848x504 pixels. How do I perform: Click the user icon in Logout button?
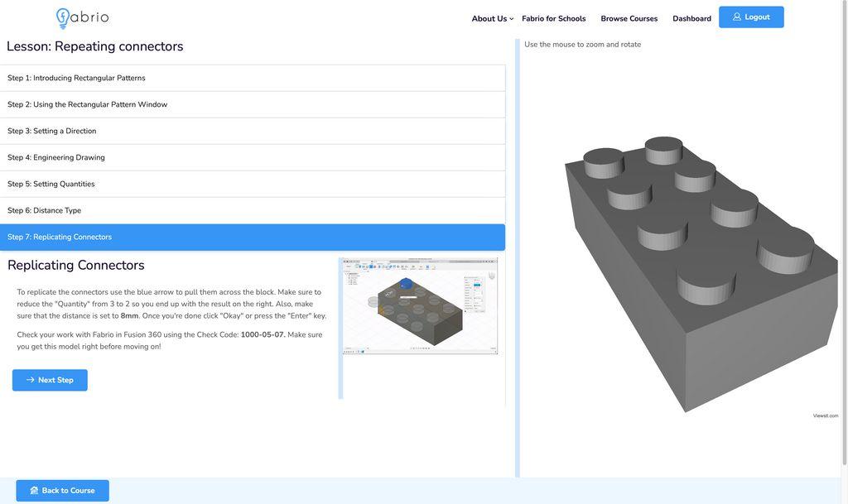coord(736,17)
